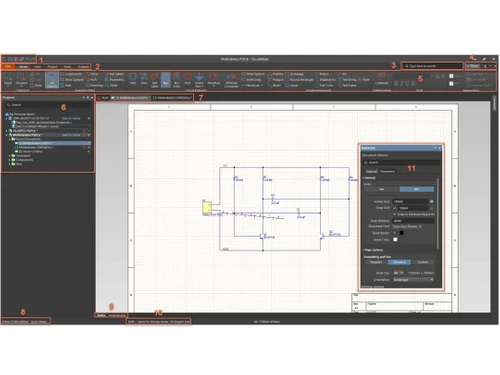Viewport: 500px width, 375px height.
Task: Toggle Wires in selection filter
Action: [x=92, y=74]
